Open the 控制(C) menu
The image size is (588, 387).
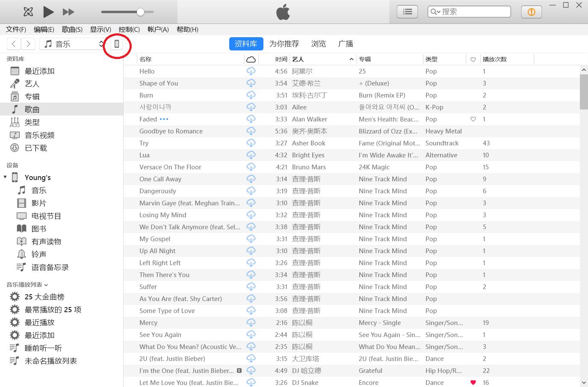pos(129,30)
